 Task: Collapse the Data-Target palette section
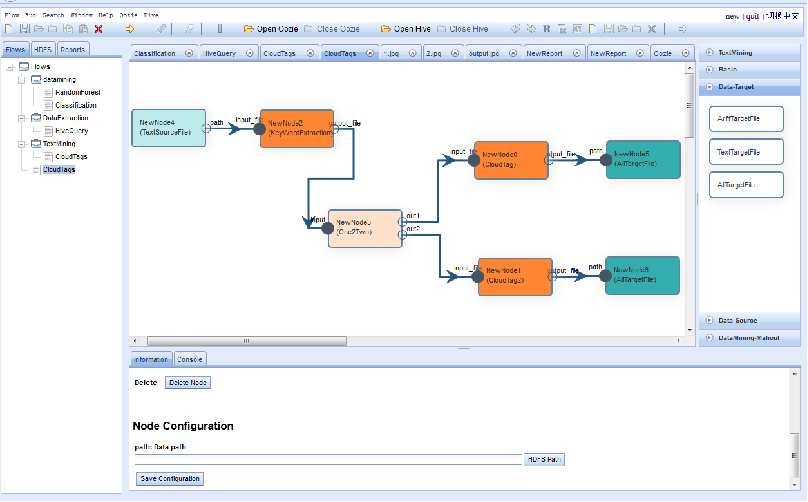tap(710, 87)
